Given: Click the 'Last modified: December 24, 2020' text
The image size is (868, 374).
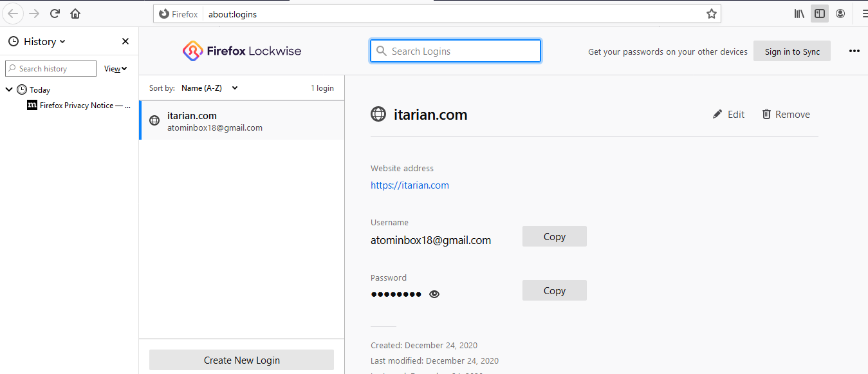Looking at the screenshot, I should (x=434, y=361).
